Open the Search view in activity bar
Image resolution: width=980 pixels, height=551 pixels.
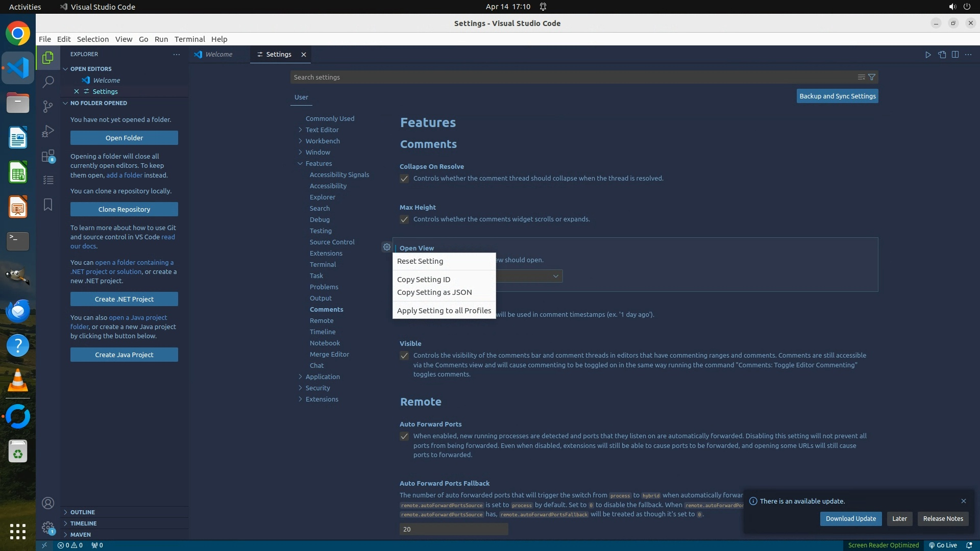(48, 82)
